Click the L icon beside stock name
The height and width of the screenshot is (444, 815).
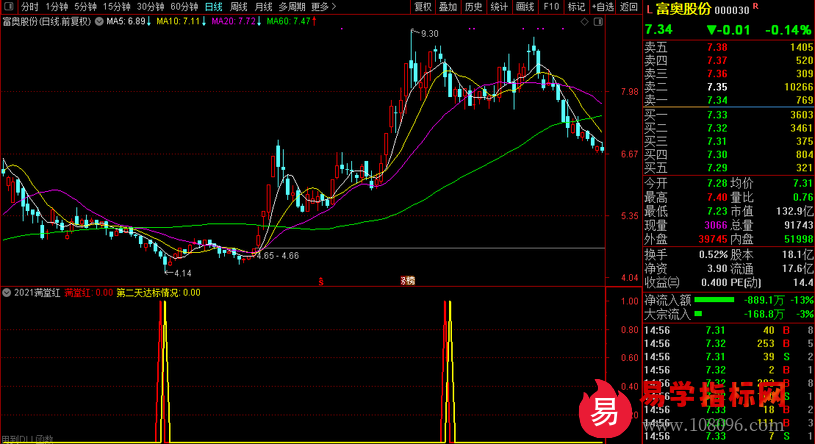click(x=649, y=10)
